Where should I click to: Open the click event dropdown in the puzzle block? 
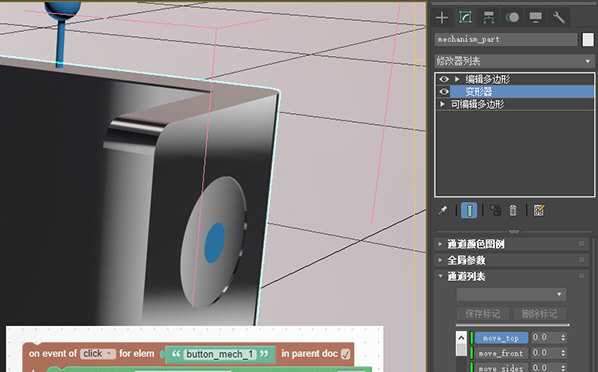(98, 354)
